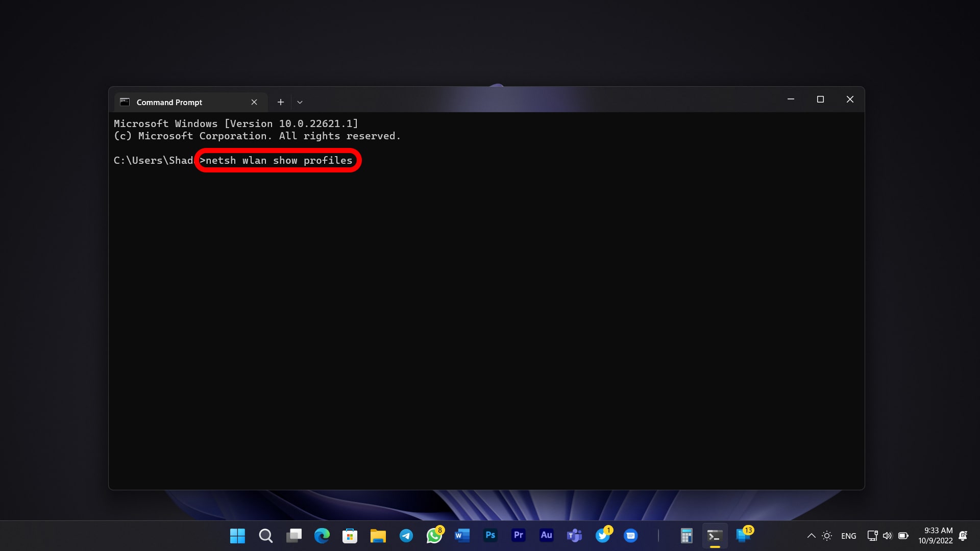The image size is (980, 551).
Task: Open Telegram from the taskbar
Action: pos(406,536)
